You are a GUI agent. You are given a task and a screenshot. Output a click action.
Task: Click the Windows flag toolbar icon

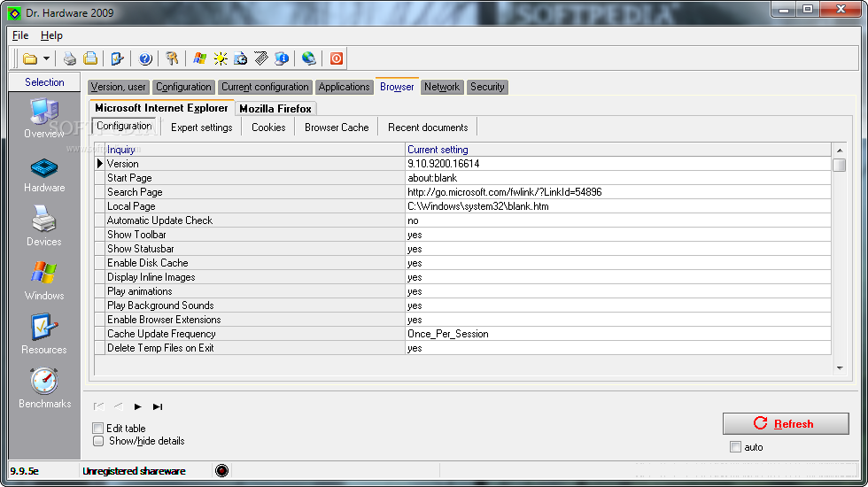[x=200, y=58]
